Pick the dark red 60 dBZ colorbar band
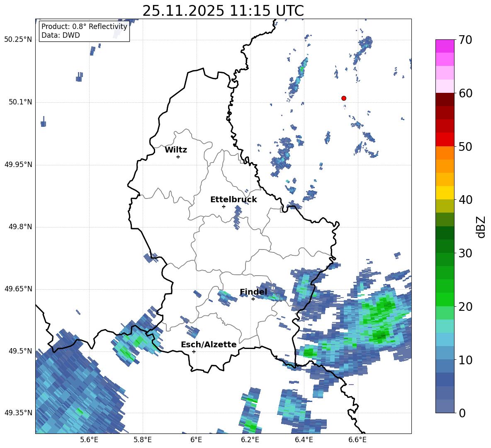Screen dimensions: 491x448 [x=445, y=99]
